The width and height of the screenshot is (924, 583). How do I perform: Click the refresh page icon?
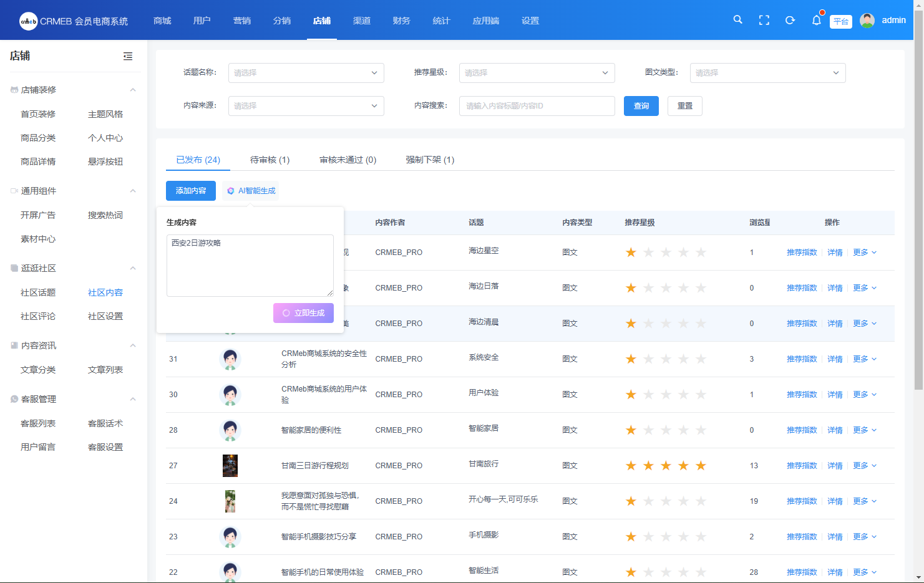point(790,20)
